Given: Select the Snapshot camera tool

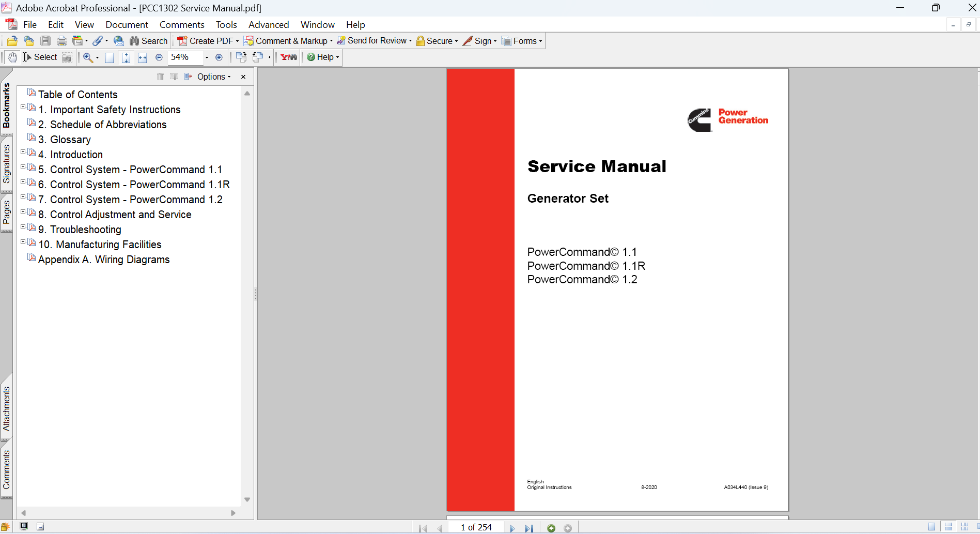Looking at the screenshot, I should tap(67, 57).
